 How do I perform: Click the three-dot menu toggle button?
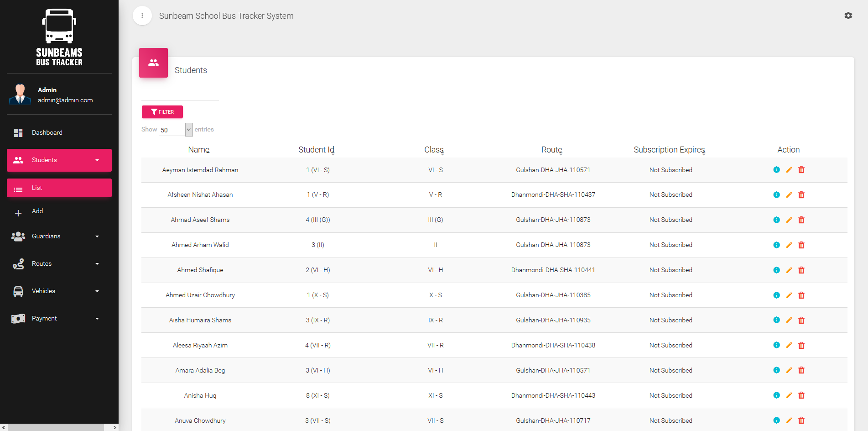point(142,16)
